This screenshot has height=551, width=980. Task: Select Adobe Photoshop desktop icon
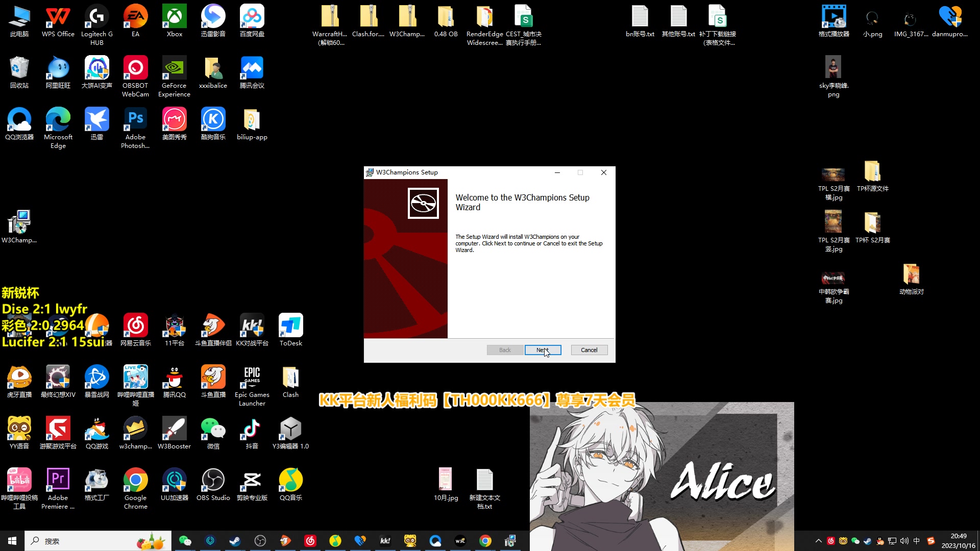pos(136,129)
